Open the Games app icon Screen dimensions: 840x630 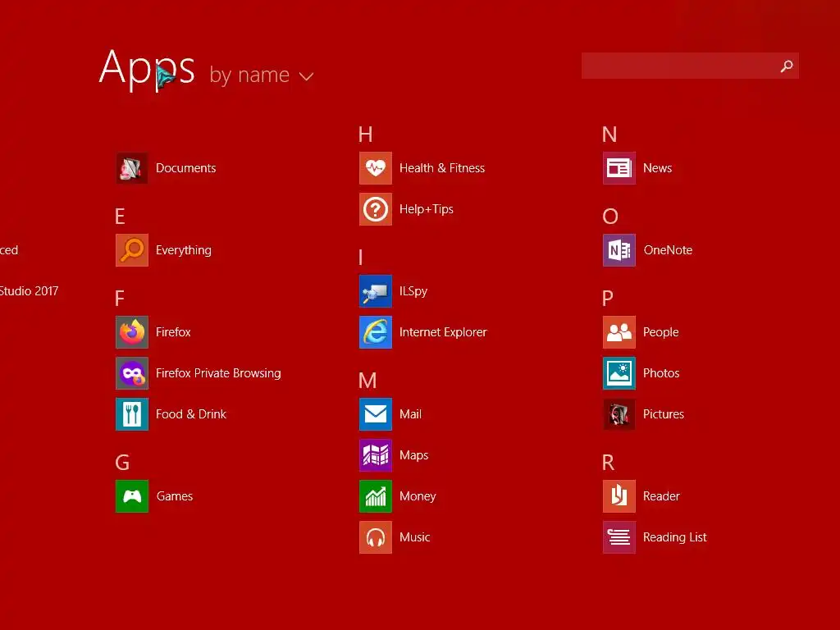(132, 496)
